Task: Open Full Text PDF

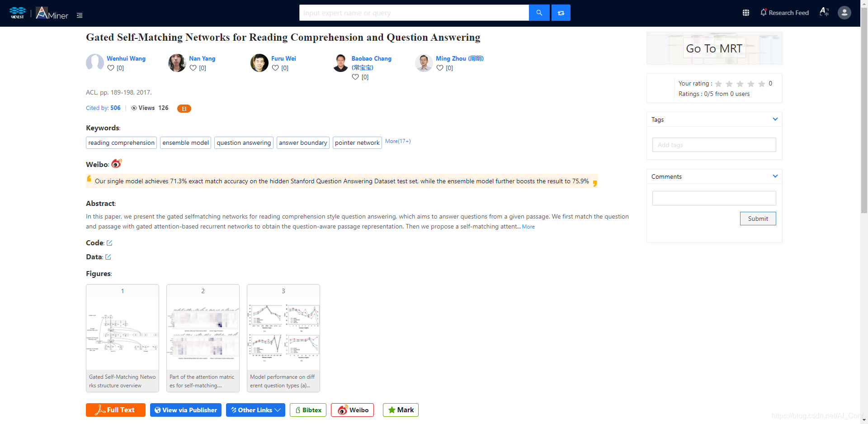Action: coord(116,410)
